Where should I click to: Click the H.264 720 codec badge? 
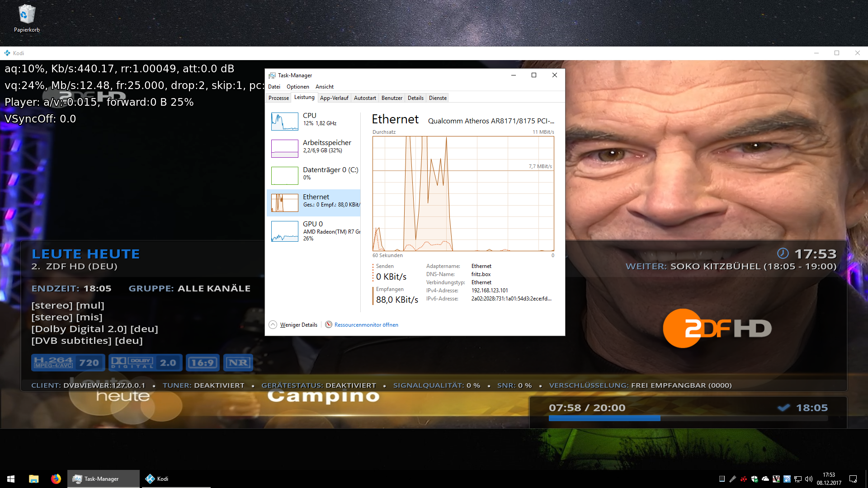[68, 362]
